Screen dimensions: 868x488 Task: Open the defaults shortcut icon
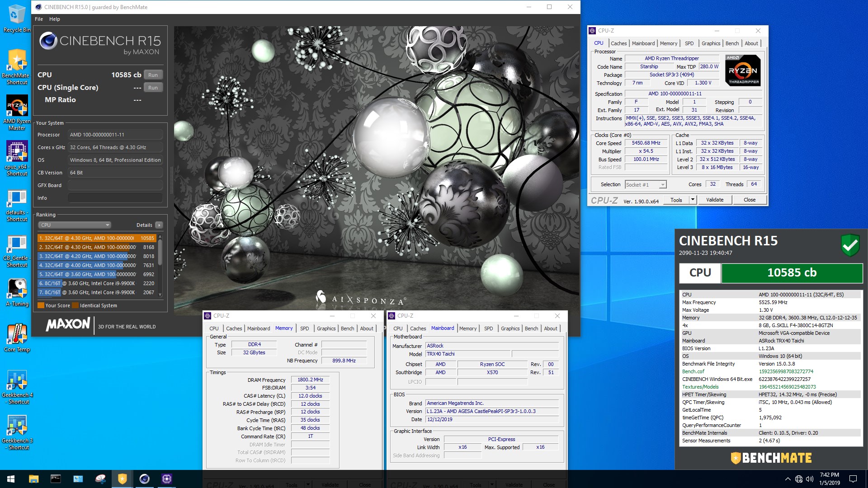tap(17, 206)
